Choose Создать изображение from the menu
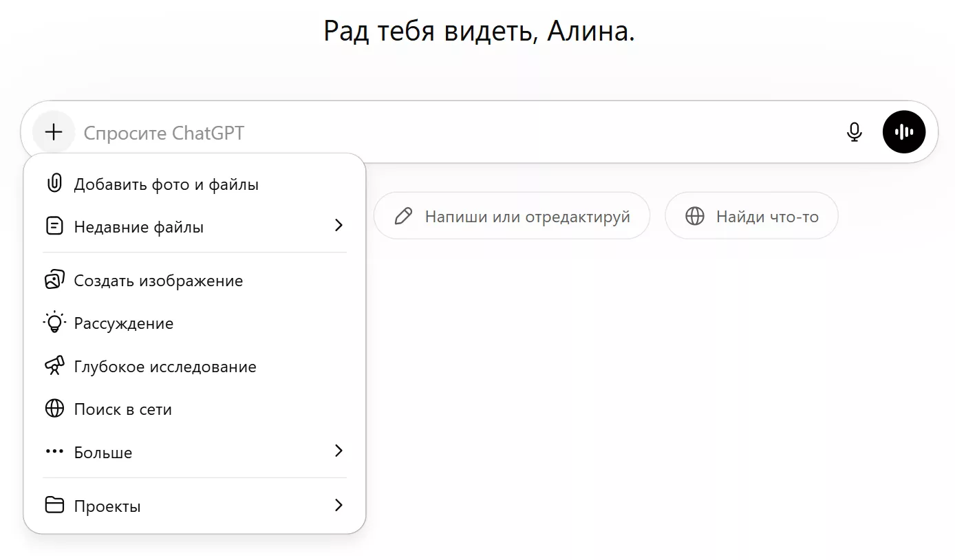This screenshot has width=955, height=560. [195, 281]
